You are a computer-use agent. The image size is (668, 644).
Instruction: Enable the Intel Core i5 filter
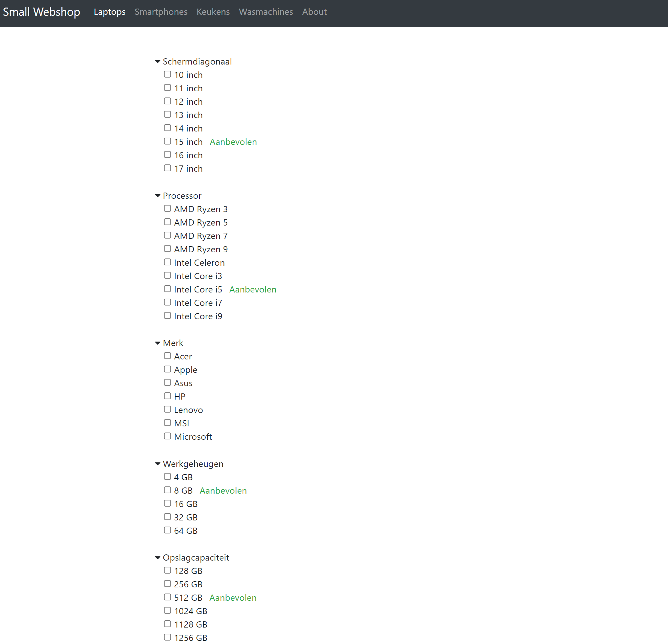168,289
